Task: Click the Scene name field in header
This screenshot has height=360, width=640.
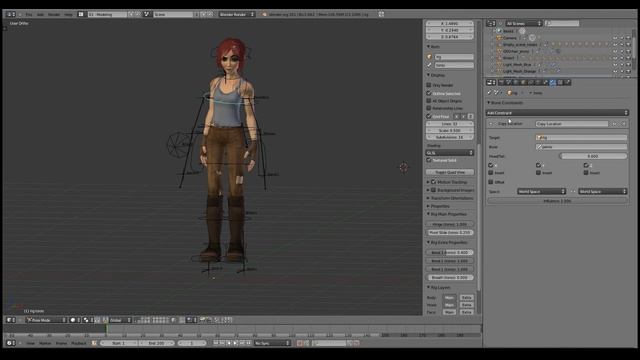Action: click(173, 14)
